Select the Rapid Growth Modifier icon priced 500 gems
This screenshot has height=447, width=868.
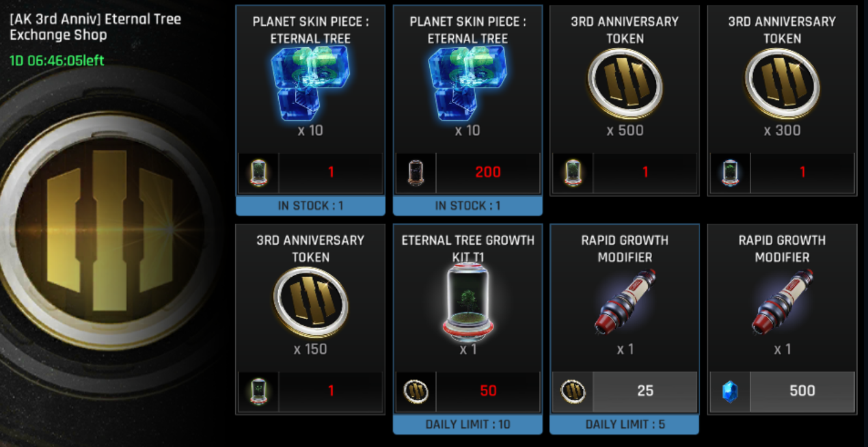[782, 303]
